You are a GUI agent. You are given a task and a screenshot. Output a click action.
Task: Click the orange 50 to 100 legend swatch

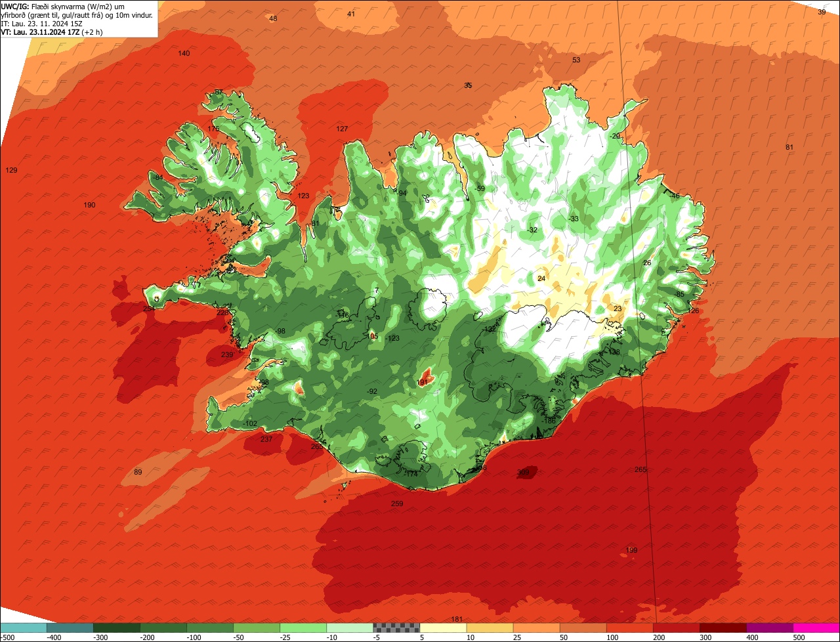click(x=583, y=628)
